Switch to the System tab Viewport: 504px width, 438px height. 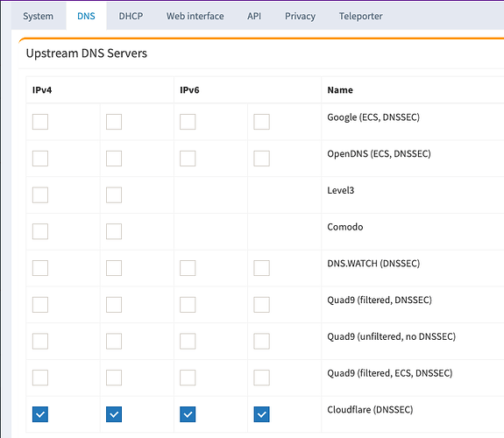click(x=39, y=16)
